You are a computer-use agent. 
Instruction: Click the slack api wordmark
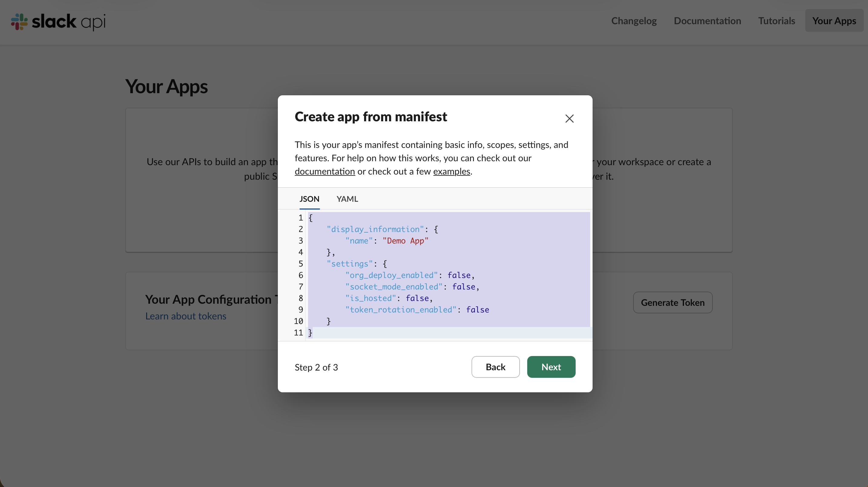click(69, 21)
